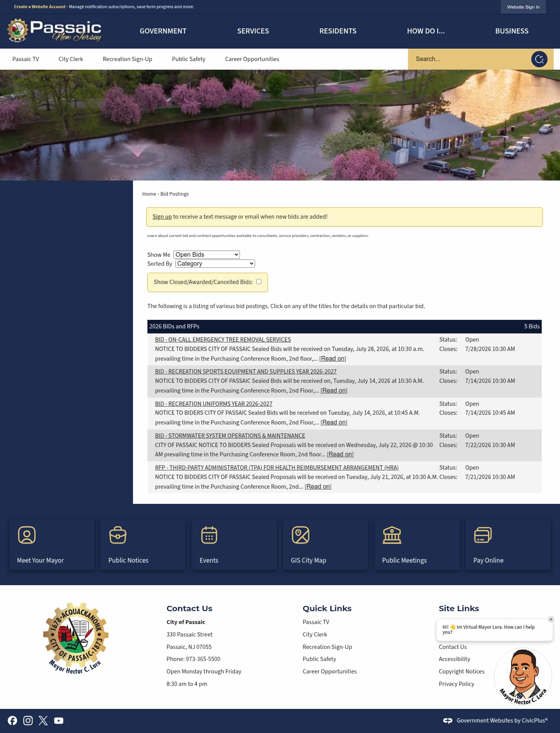Click the Website Sign In button
This screenshot has width=560, height=733.
(x=523, y=7)
